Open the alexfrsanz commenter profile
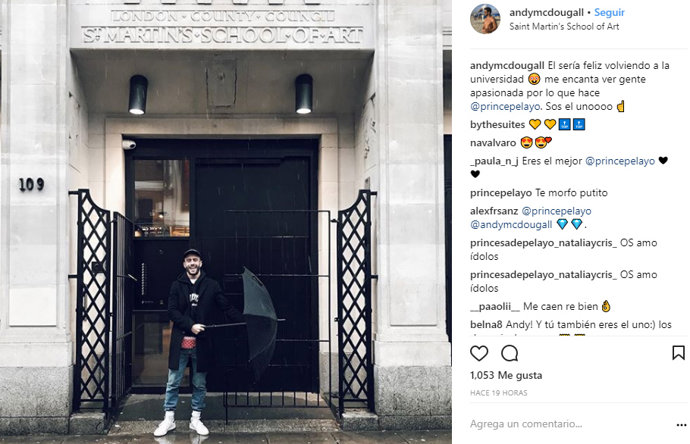The image size is (690, 444). coord(494,211)
